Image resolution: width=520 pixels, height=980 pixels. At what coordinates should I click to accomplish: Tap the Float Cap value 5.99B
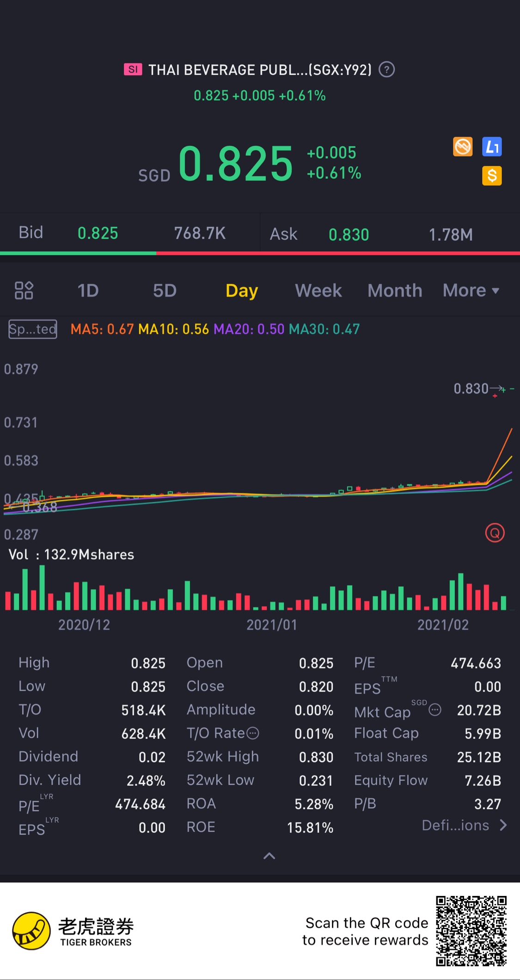(483, 734)
